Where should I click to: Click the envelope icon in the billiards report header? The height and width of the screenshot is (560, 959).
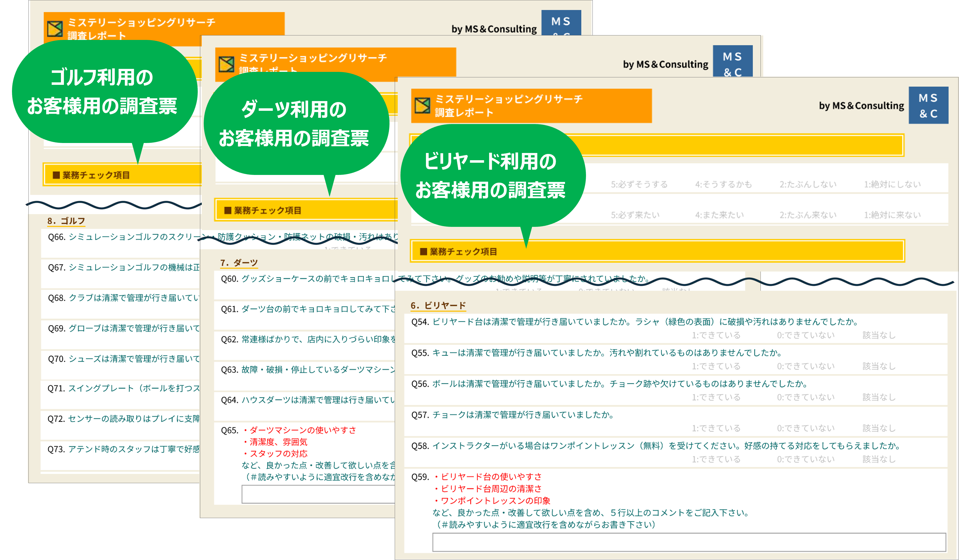(422, 106)
